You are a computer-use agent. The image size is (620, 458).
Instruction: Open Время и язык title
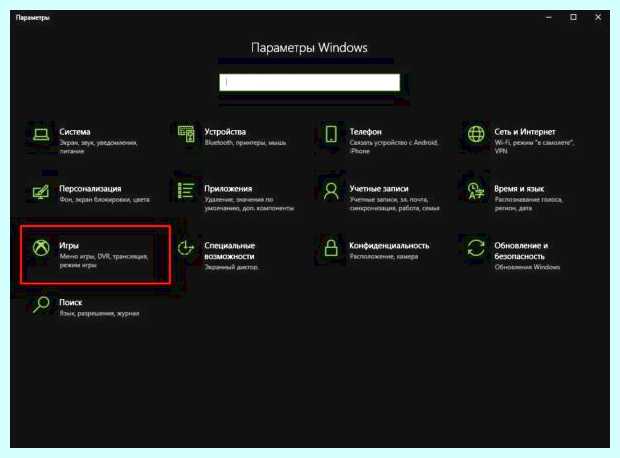point(519,189)
